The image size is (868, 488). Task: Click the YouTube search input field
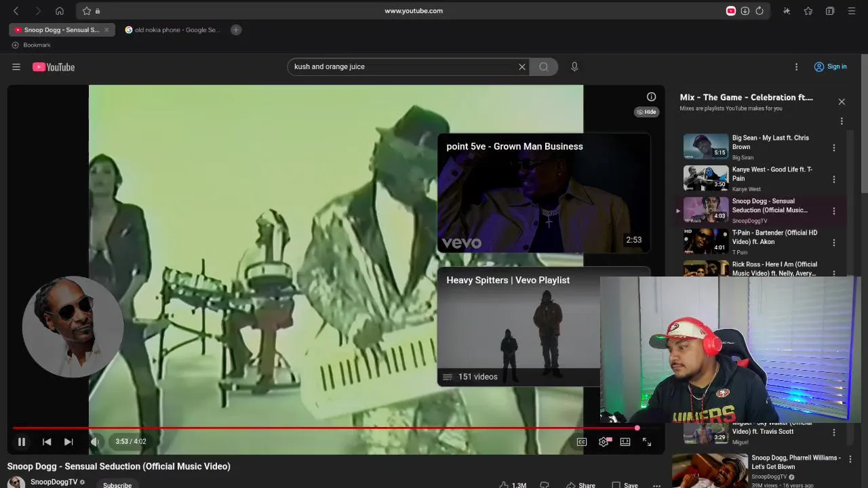click(403, 66)
